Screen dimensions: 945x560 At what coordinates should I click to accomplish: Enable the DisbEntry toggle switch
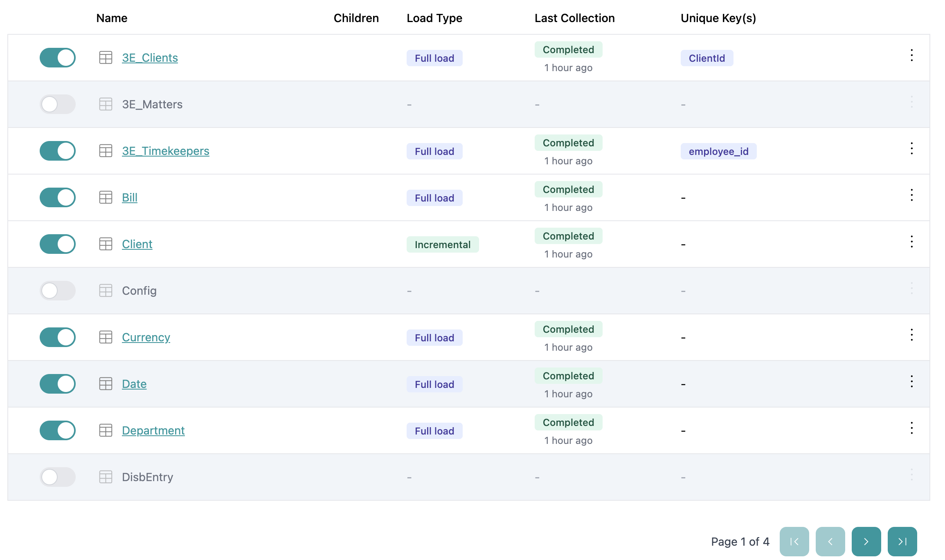[x=58, y=477]
